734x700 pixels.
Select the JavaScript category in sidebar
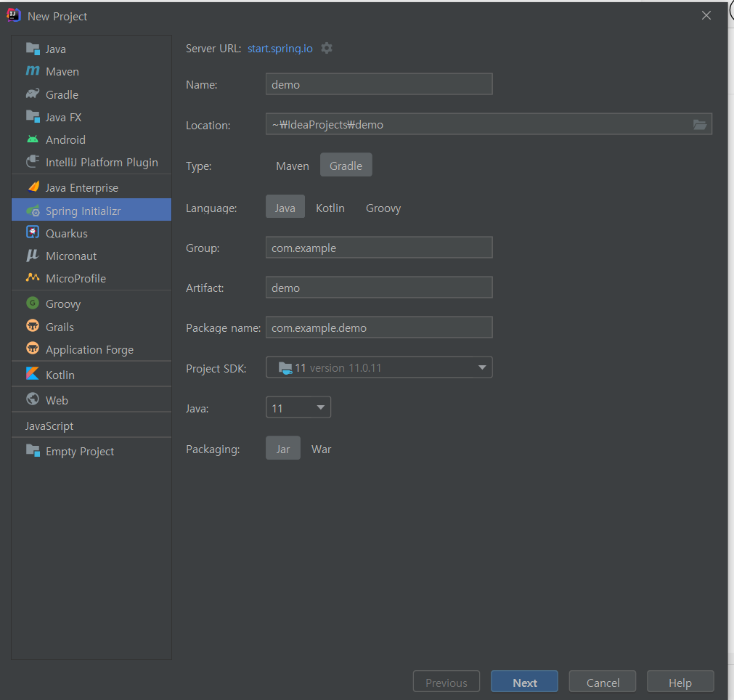click(49, 426)
